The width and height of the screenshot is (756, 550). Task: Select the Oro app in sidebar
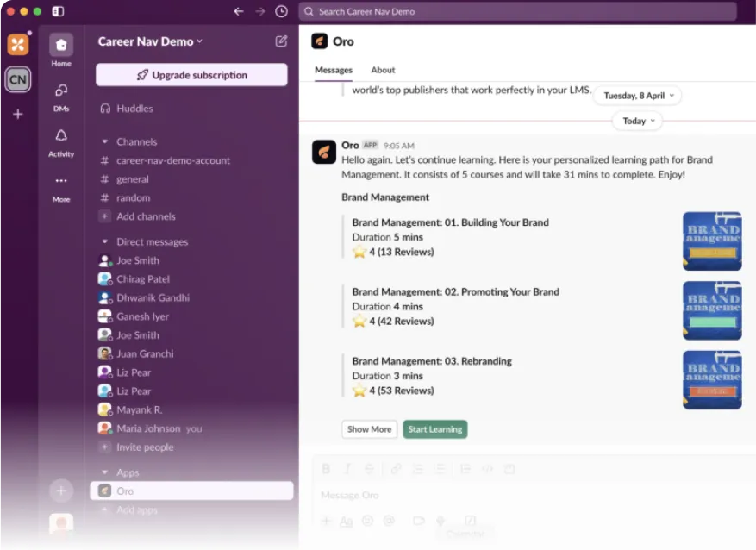192,491
